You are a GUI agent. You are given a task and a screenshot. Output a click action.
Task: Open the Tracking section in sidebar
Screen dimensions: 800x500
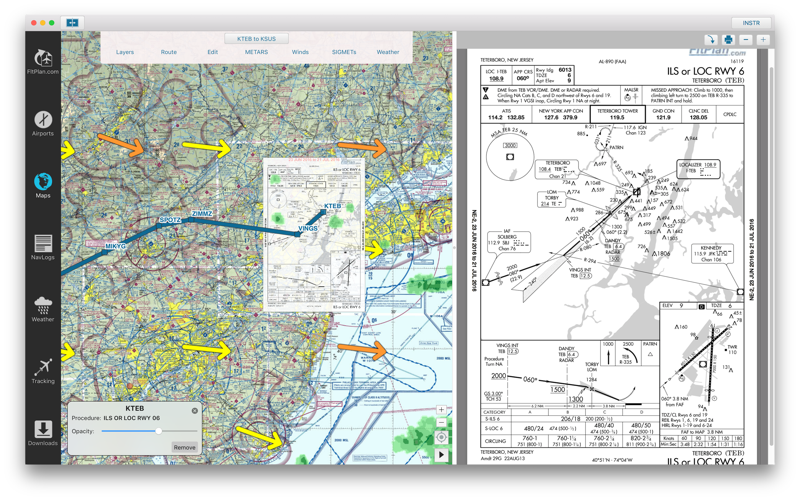click(x=43, y=371)
